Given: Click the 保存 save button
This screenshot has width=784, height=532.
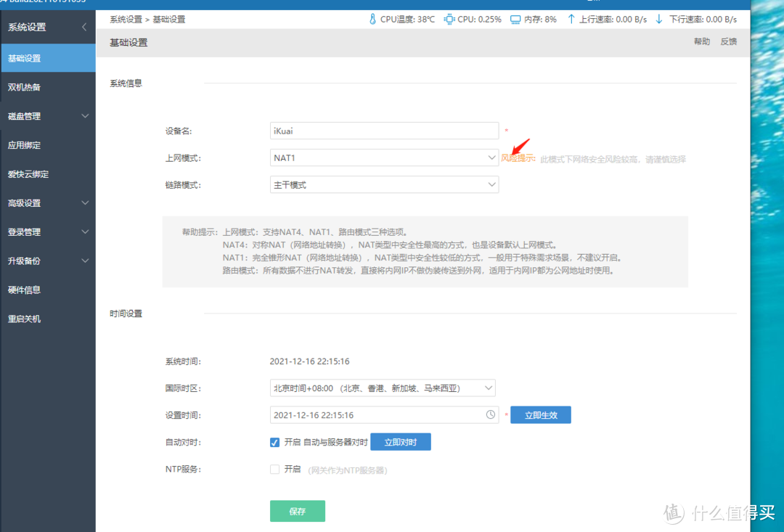Looking at the screenshot, I should (x=298, y=511).
